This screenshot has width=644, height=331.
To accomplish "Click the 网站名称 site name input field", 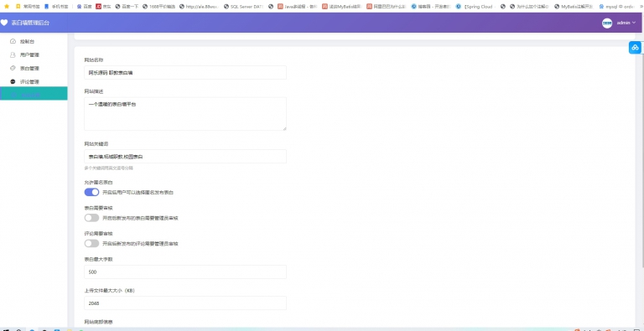I will [x=185, y=73].
